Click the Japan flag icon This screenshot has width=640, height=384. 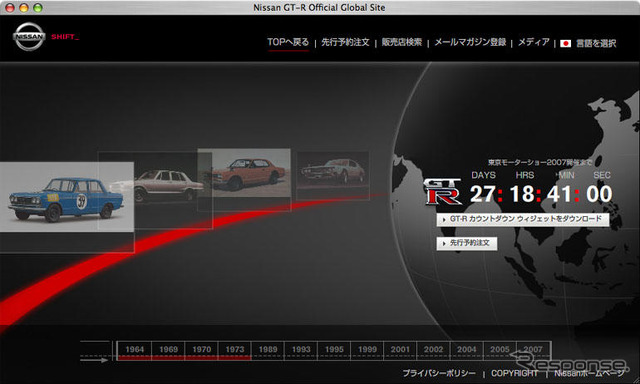click(565, 43)
